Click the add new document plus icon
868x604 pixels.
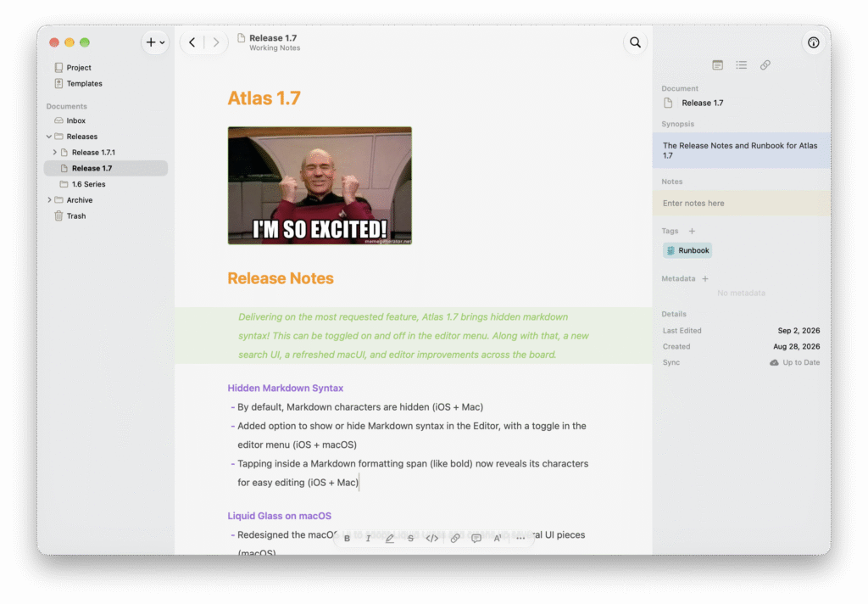click(151, 42)
